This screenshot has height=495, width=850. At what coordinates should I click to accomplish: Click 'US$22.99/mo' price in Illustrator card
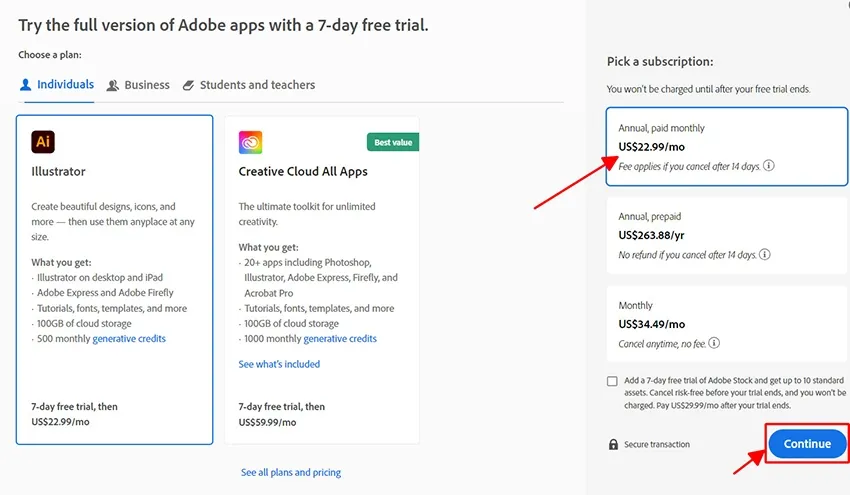(x=60, y=422)
